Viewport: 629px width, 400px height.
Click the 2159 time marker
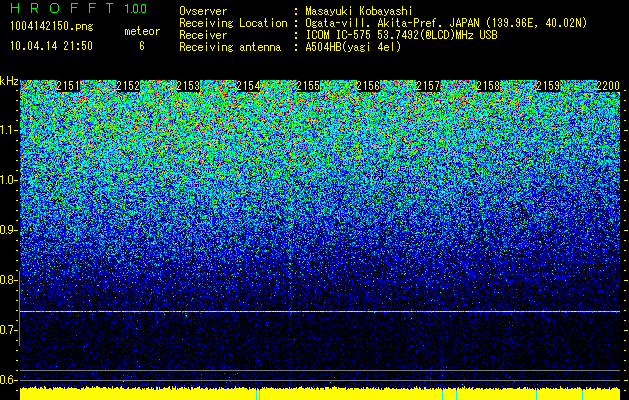pyautogui.click(x=548, y=86)
